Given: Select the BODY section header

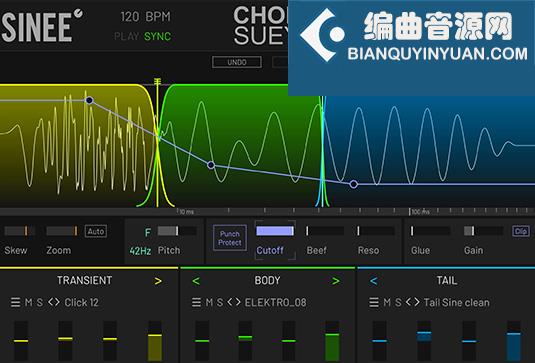Looking at the screenshot, I should click(267, 280).
